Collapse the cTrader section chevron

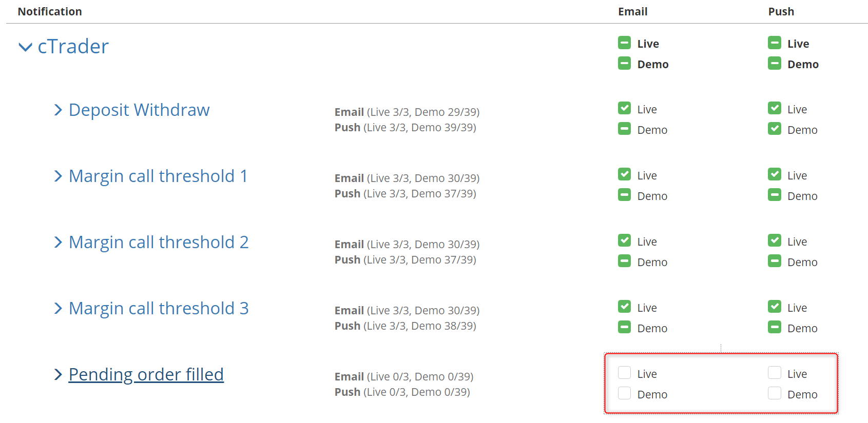(25, 47)
